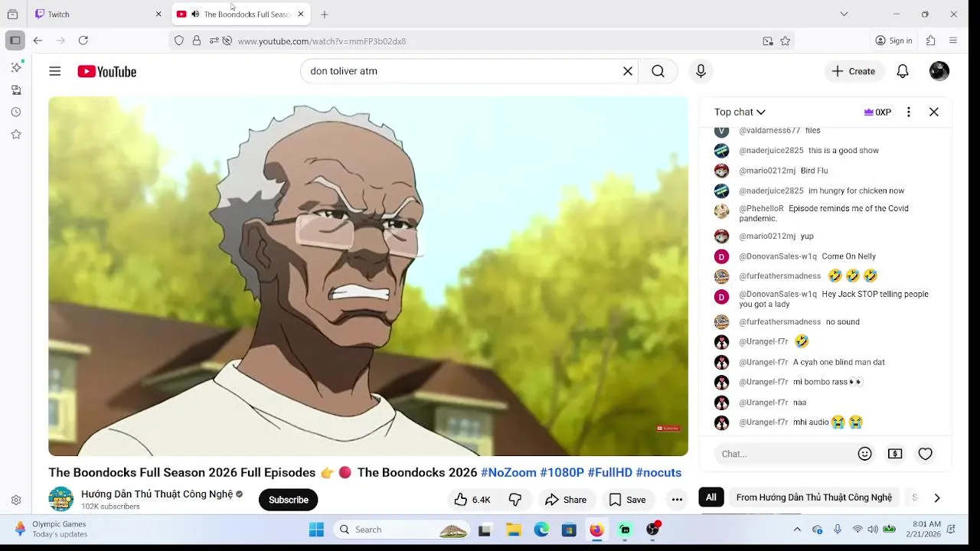980x551 pixels.
Task: Open more video actions ellipsis
Action: coord(677,500)
